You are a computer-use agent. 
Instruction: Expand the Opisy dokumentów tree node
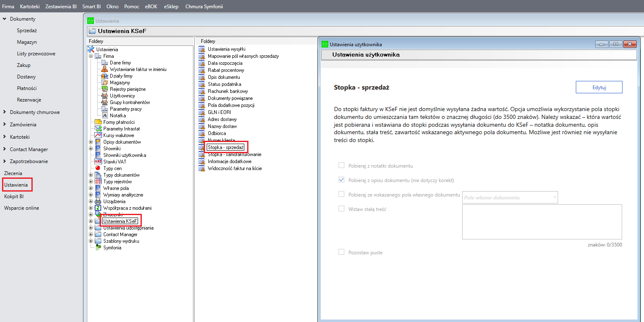coord(91,142)
